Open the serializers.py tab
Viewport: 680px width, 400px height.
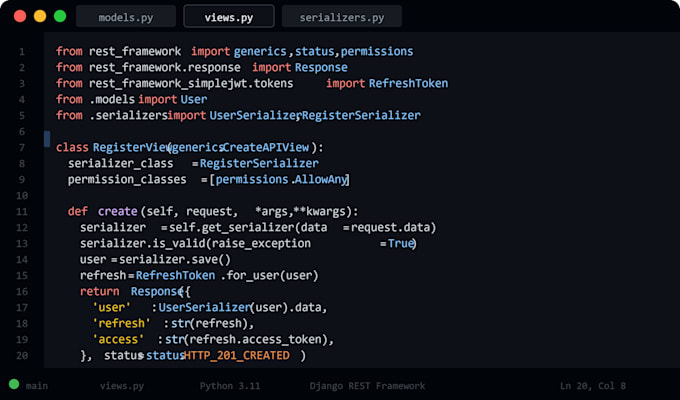(x=342, y=16)
